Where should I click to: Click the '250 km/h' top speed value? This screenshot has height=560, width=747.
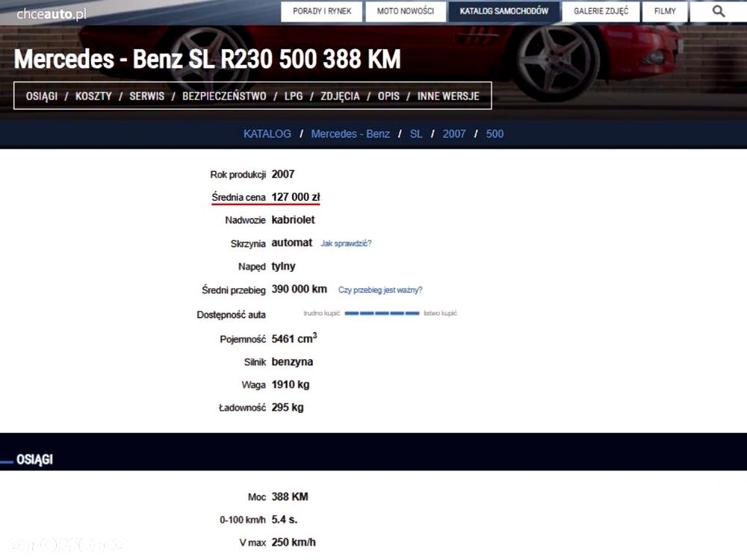click(x=294, y=542)
